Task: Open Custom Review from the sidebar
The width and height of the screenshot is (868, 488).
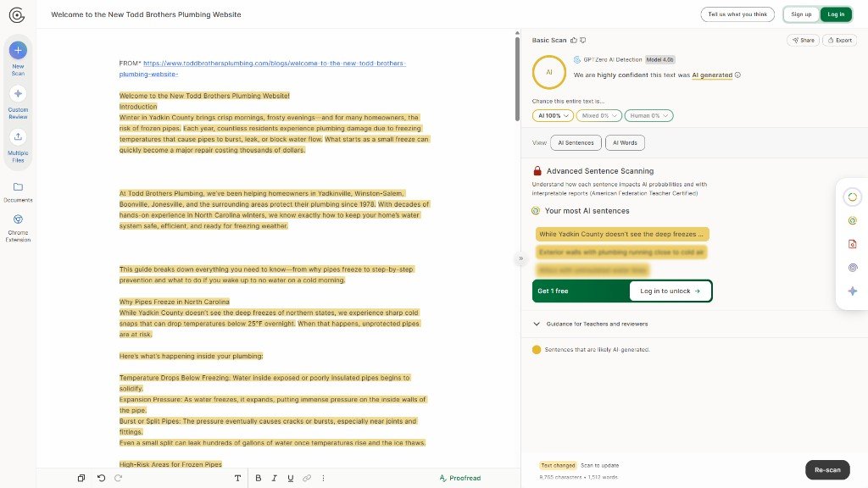Action: [18, 103]
